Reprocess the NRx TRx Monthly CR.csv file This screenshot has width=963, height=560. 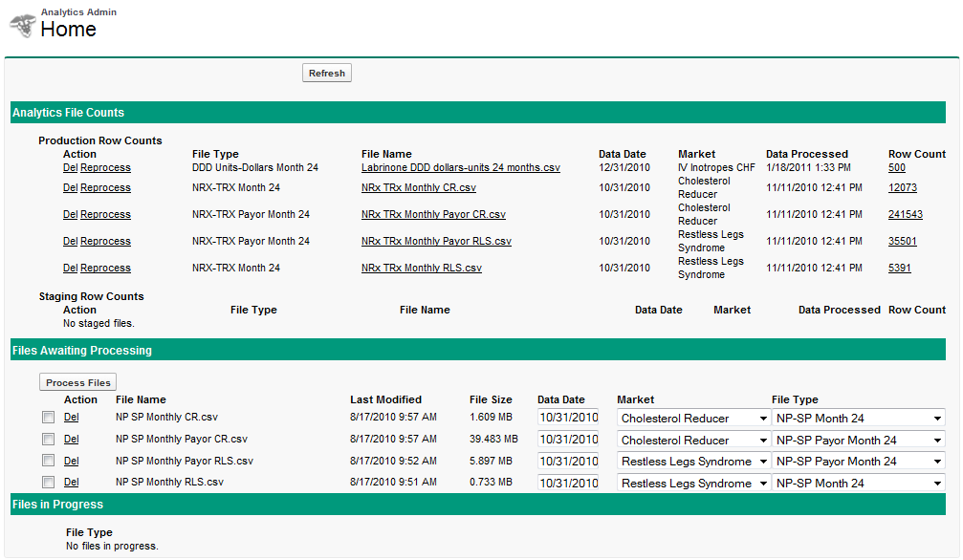[x=105, y=188]
